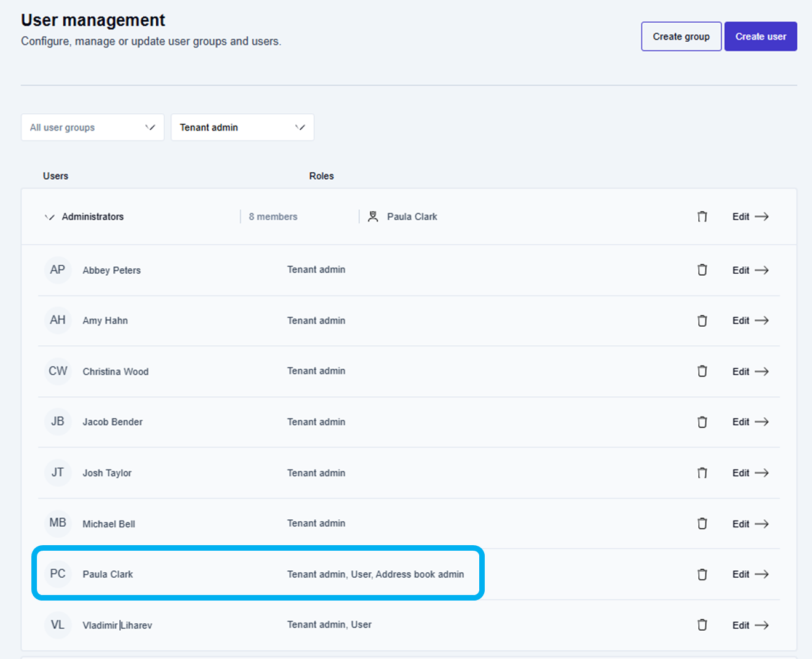
Task: Click the Administrators group name
Action: pos(93,217)
